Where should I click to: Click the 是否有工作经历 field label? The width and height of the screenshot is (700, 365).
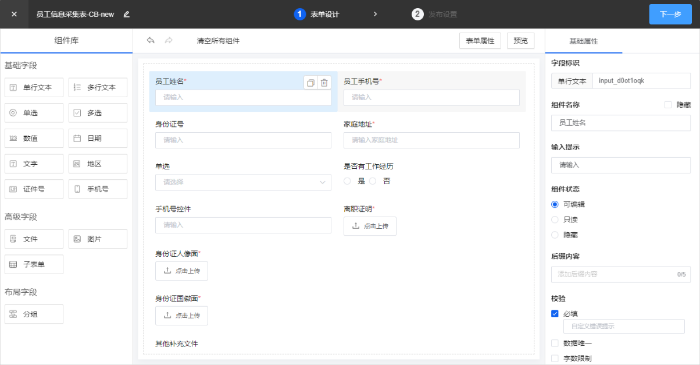pyautogui.click(x=368, y=166)
